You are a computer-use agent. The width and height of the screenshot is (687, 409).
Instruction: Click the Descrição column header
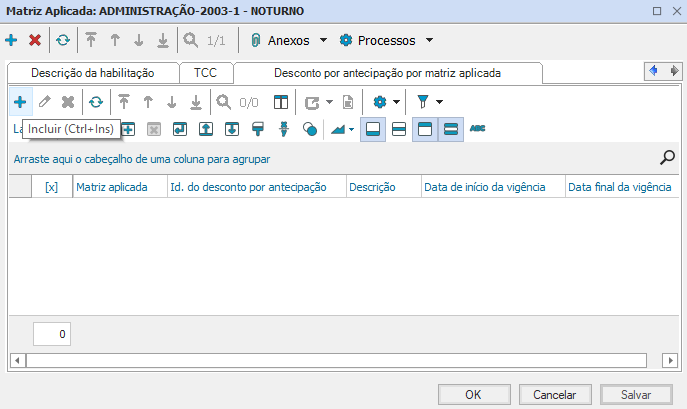point(372,187)
